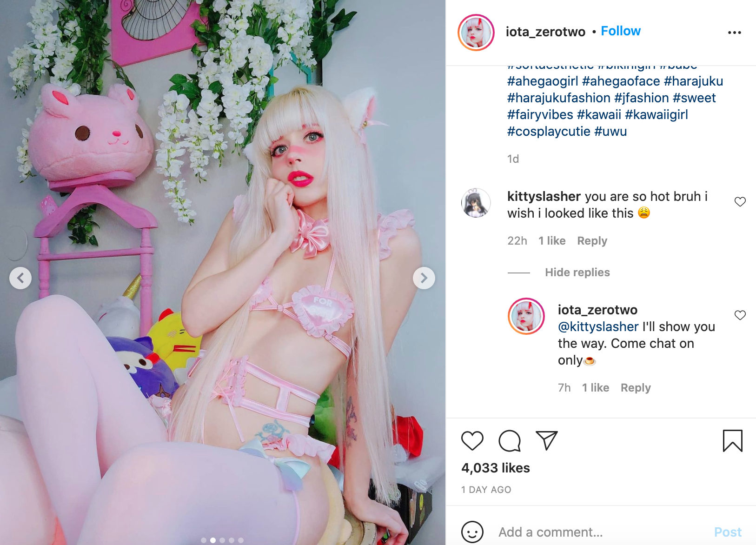
Task: Open the emoji picker smiley icon
Action: click(x=472, y=532)
